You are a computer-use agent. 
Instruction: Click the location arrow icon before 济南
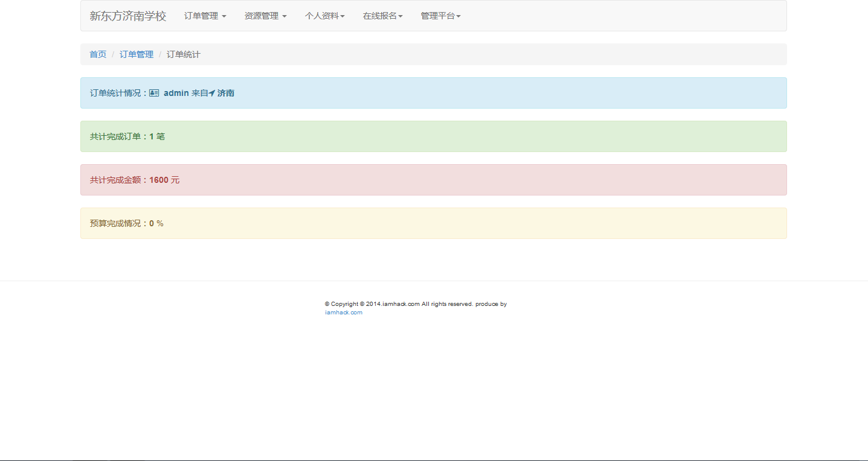(212, 93)
